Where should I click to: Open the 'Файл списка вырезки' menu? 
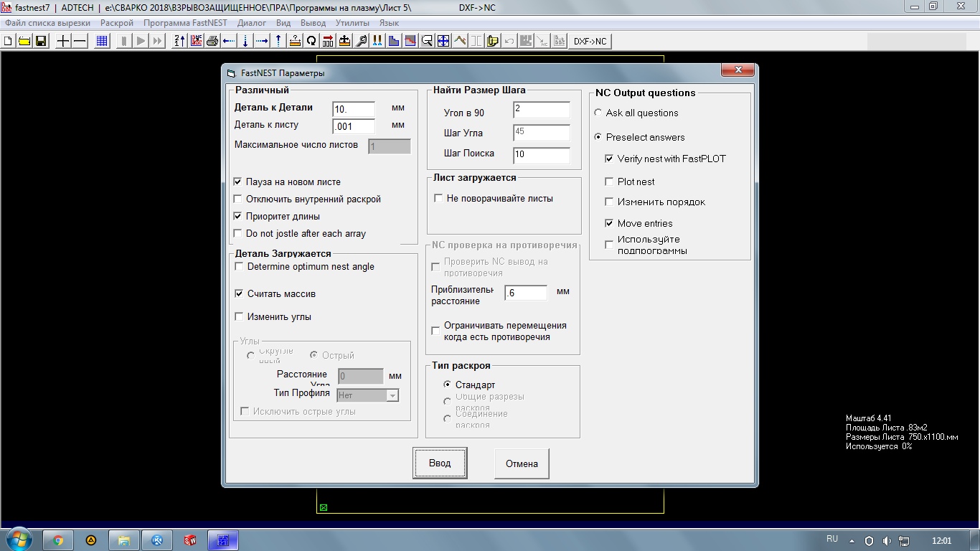(48, 23)
